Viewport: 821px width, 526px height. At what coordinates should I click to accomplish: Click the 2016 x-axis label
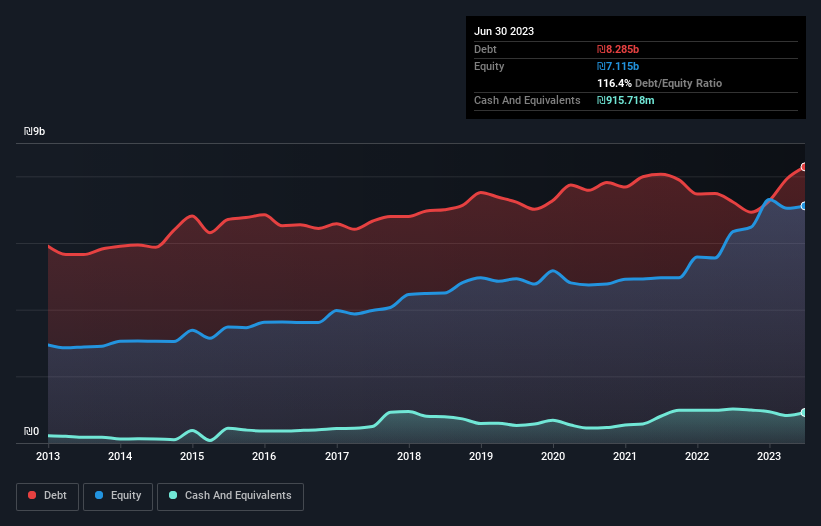click(264, 456)
